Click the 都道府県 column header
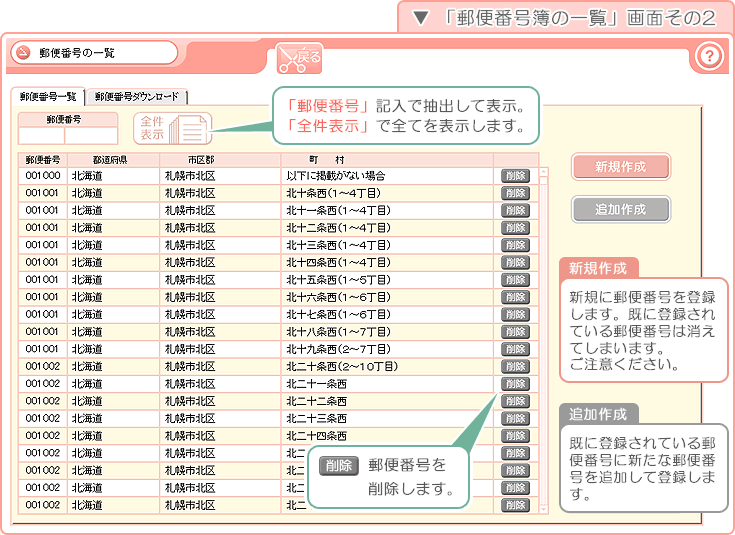Image resolution: width=735 pixels, height=535 pixels. coord(110,160)
